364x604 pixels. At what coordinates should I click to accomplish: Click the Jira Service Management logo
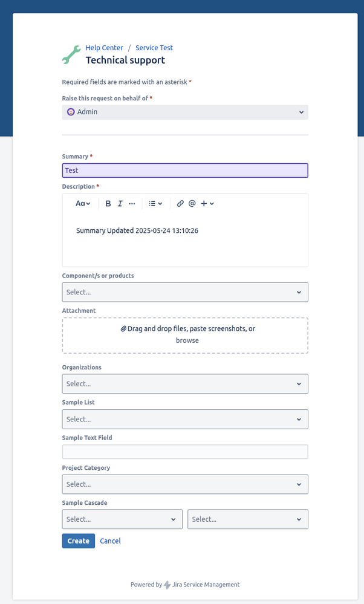click(x=167, y=585)
